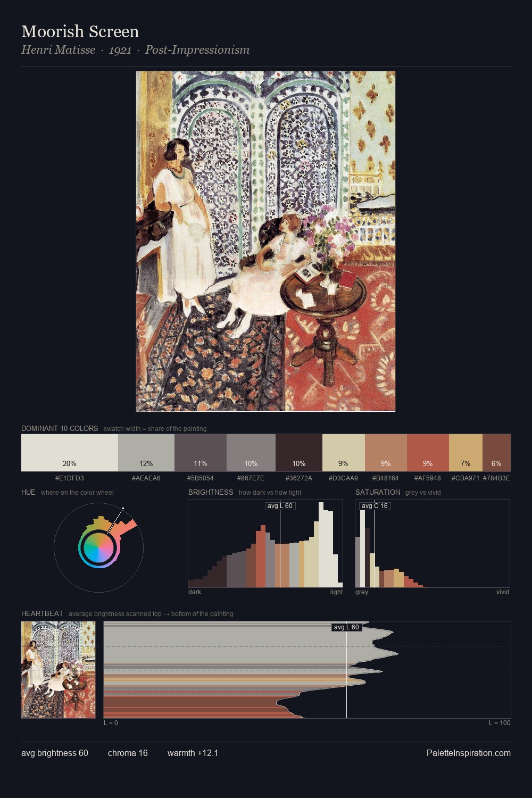Click the 'light' axis label under Brightness
Screen dimensions: 532x798
click(337, 592)
